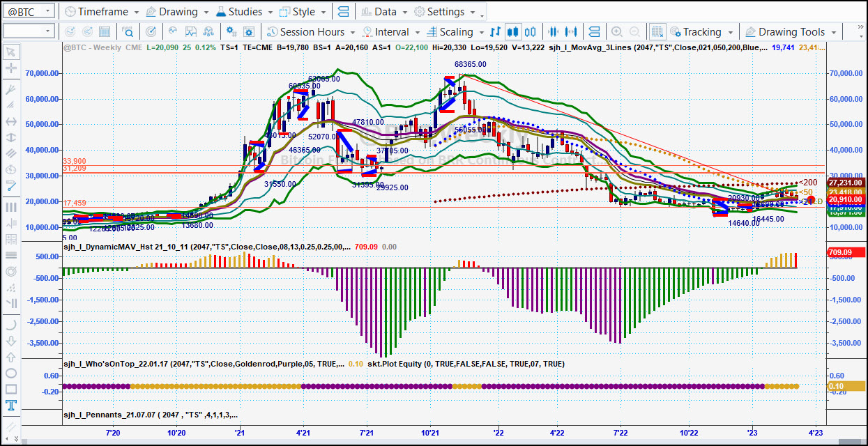Open the Studies menu
The image size is (868, 446).
[x=244, y=12]
